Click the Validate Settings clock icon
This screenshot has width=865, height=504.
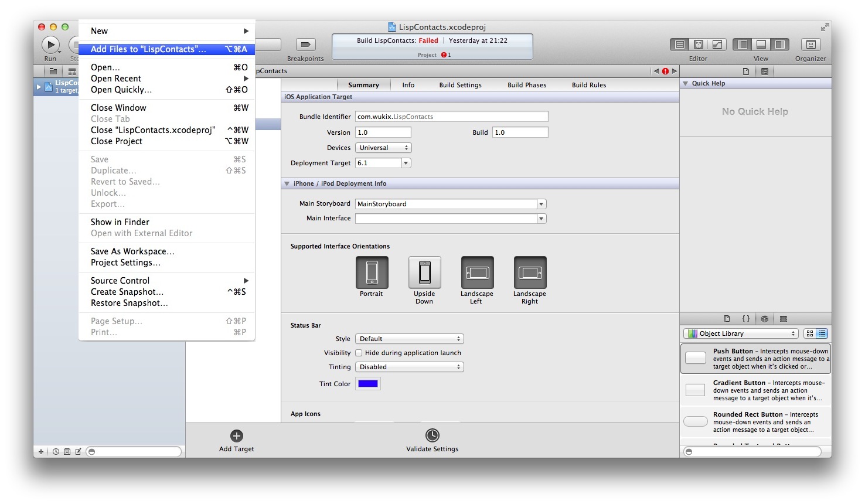click(432, 435)
